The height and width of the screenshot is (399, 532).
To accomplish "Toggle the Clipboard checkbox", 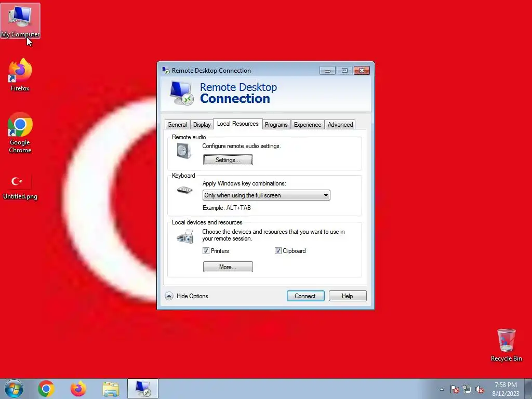I will pyautogui.click(x=278, y=251).
